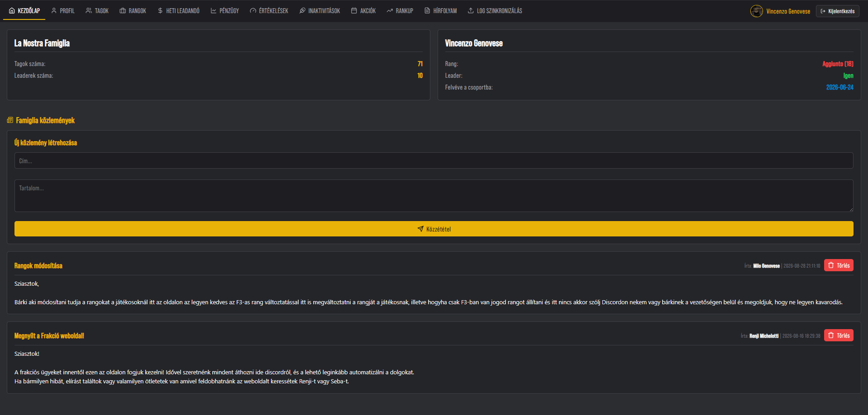Click the member count value 71

pyautogui.click(x=420, y=64)
